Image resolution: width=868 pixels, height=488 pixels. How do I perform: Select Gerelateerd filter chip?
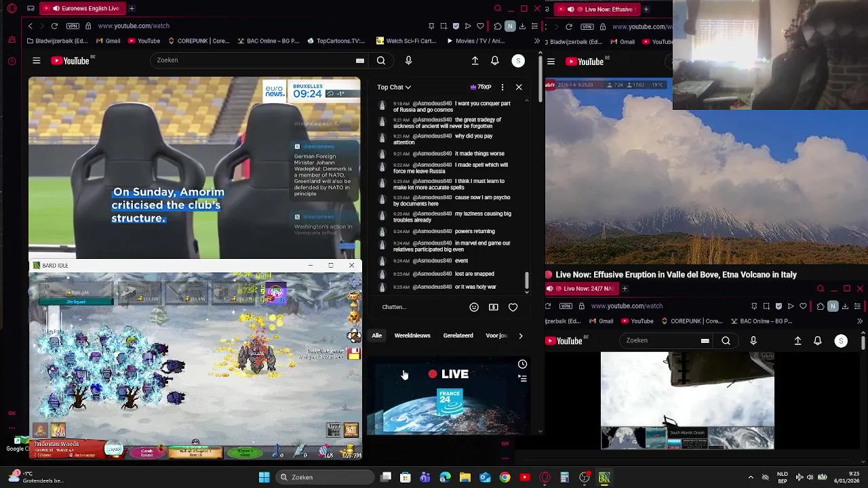(x=458, y=335)
